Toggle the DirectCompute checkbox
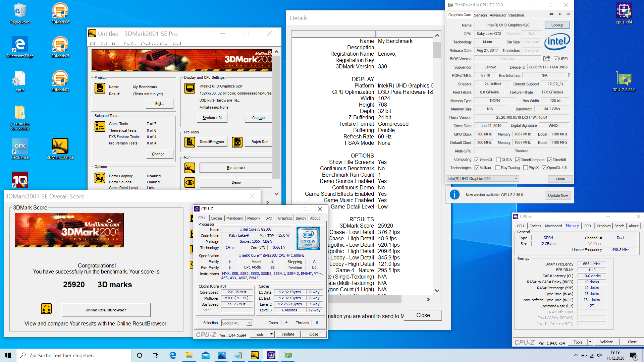Screen dimensions: 644x362 coord(518,160)
